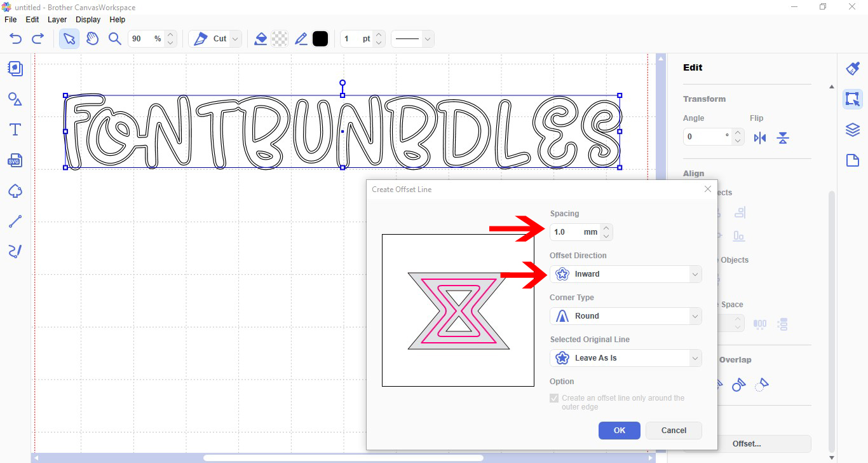Close the Create Offset Line dialog
Screen dimensions: 868x463
[x=708, y=189]
